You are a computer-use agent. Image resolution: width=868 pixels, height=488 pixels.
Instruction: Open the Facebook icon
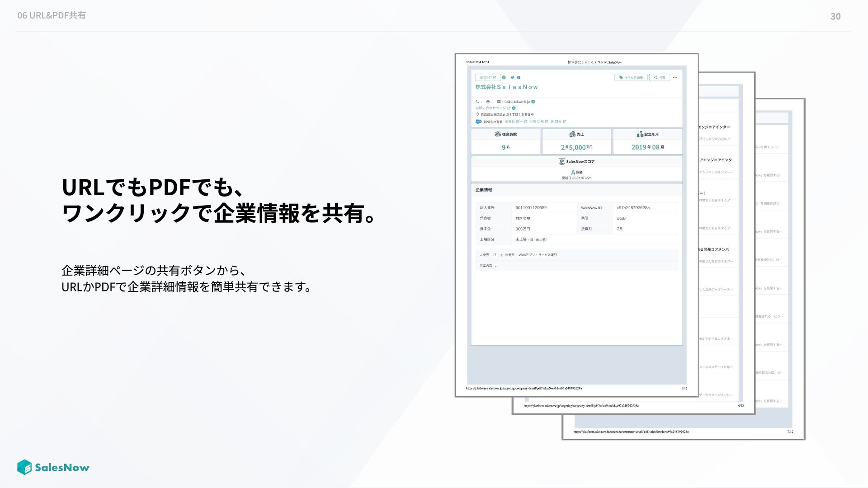[x=519, y=77]
